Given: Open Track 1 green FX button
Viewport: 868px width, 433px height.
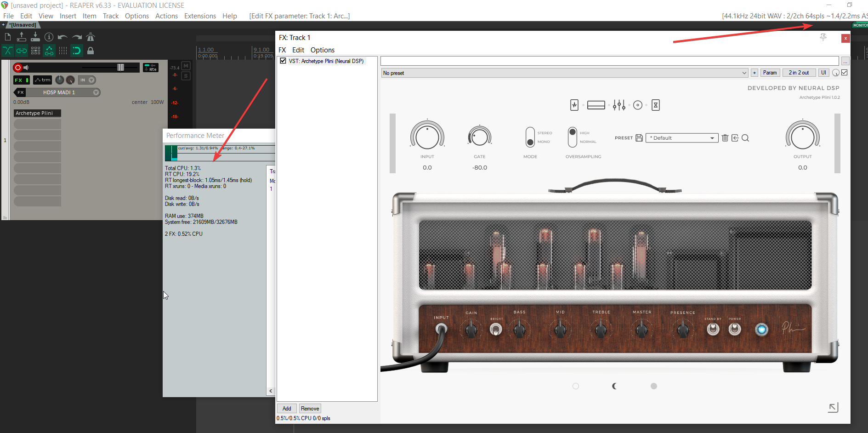Looking at the screenshot, I should tap(22, 80).
